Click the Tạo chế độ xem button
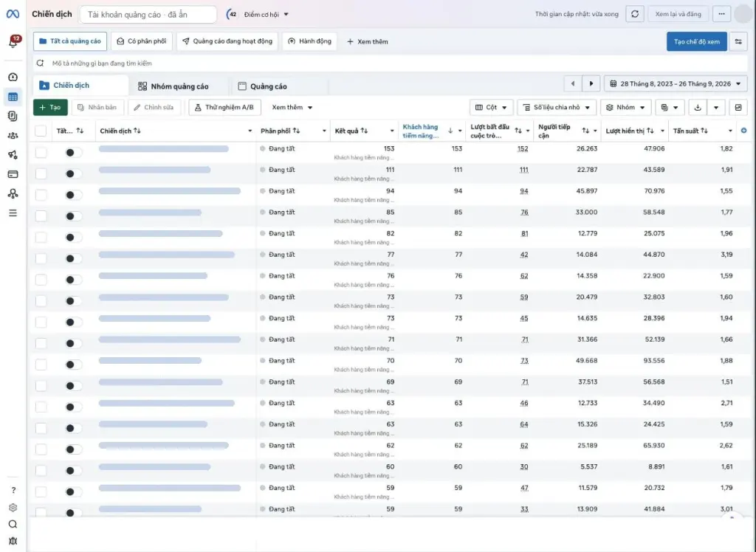 pyautogui.click(x=697, y=41)
